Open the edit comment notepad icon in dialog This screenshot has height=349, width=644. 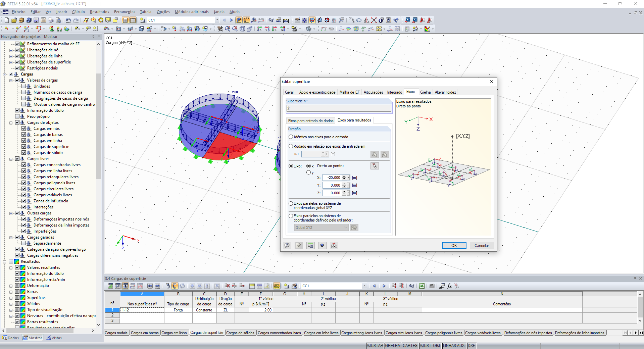click(x=299, y=245)
